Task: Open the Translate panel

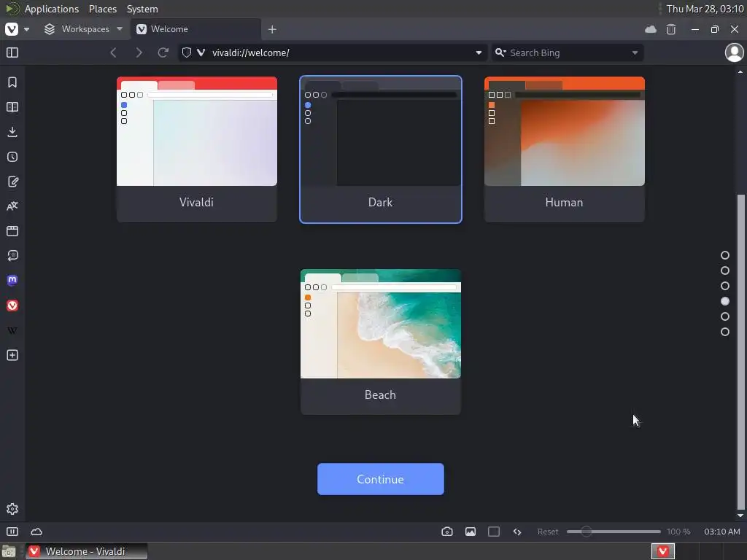Action: click(x=12, y=206)
